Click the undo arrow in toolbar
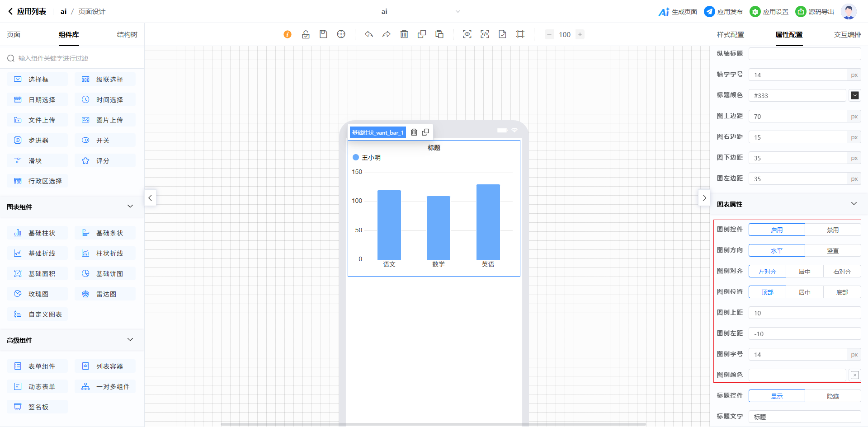The image size is (868, 427). pyautogui.click(x=369, y=34)
